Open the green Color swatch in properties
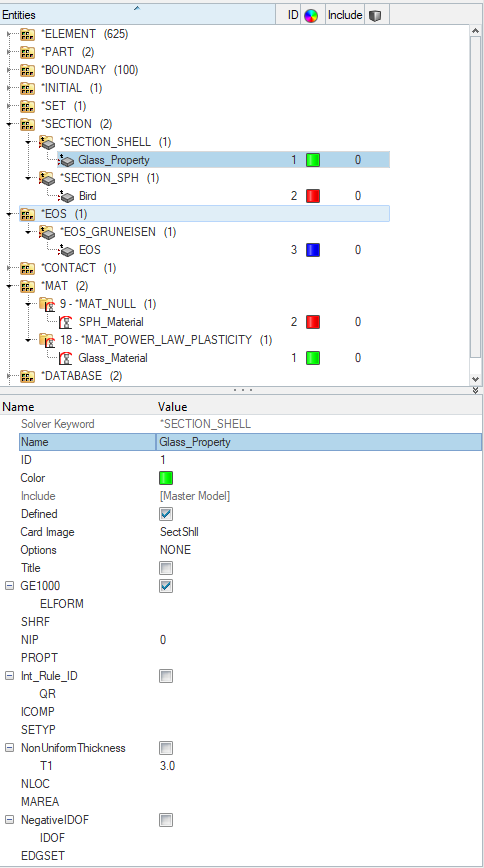 (166, 478)
